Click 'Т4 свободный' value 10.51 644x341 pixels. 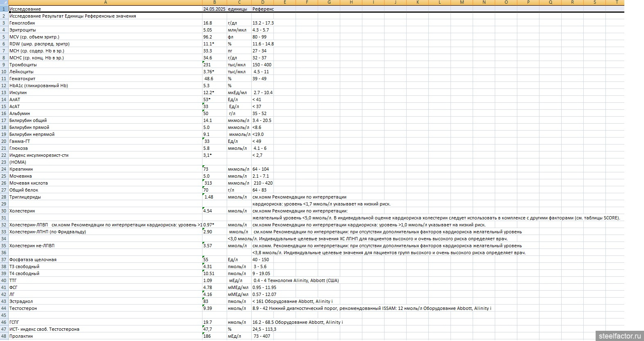214,273
